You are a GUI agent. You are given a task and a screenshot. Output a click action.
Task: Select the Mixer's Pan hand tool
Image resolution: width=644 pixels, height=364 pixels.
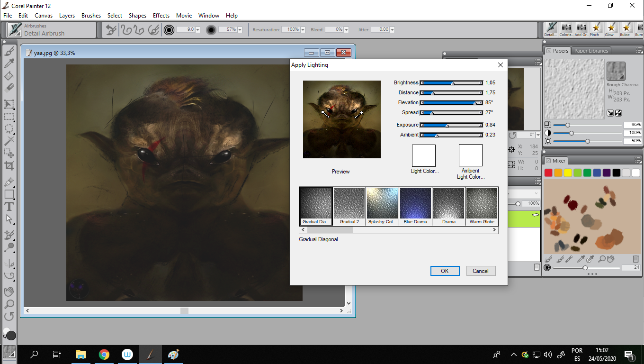pyautogui.click(x=610, y=259)
